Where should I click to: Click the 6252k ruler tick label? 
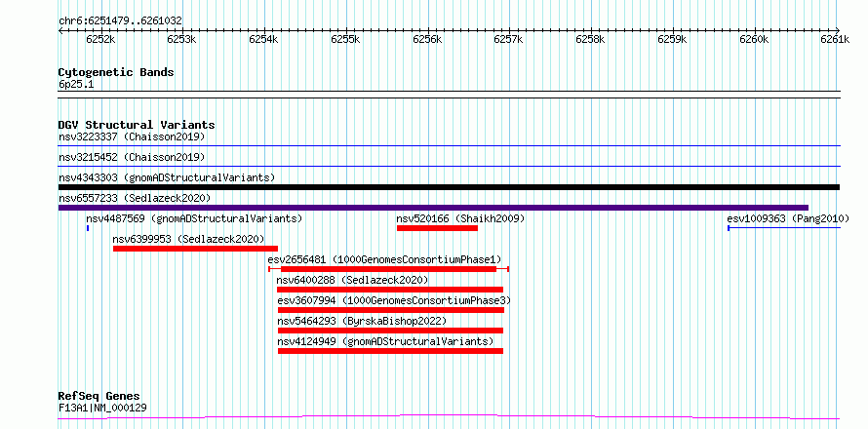(x=100, y=39)
